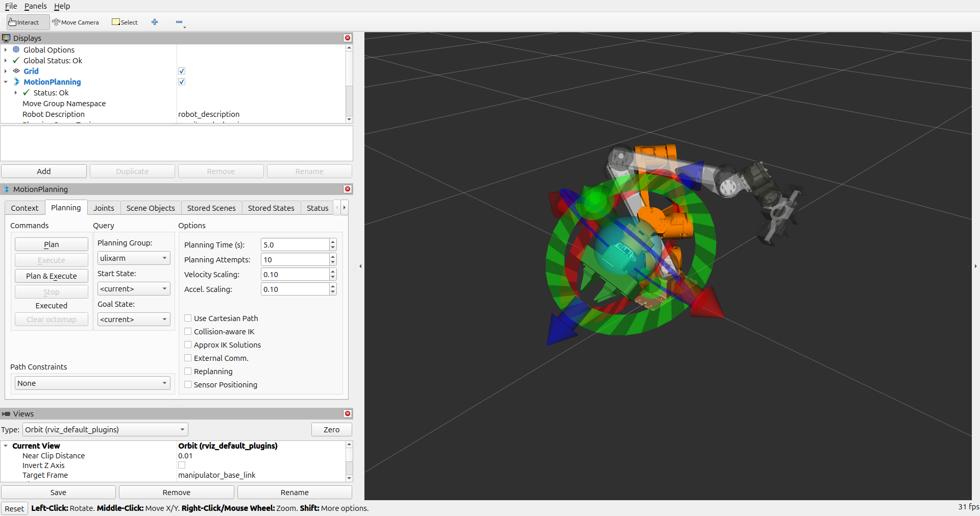Image resolution: width=980 pixels, height=516 pixels.
Task: Click the Grid display icon
Action: point(16,71)
